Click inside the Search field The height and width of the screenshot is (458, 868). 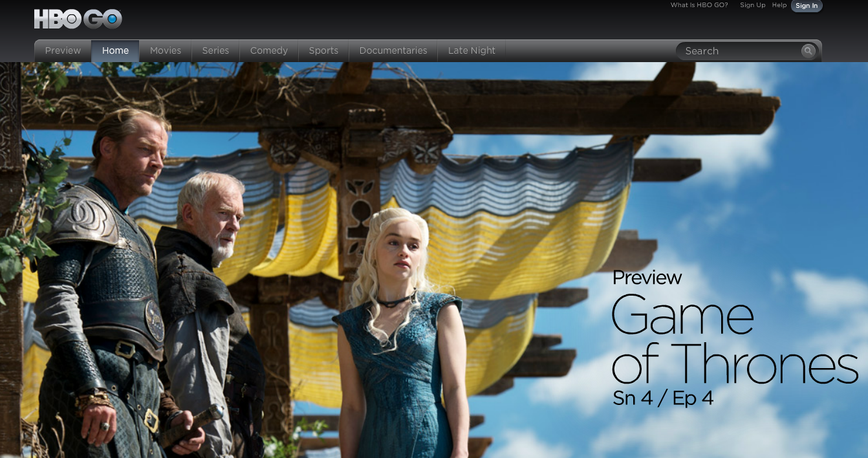(737, 50)
